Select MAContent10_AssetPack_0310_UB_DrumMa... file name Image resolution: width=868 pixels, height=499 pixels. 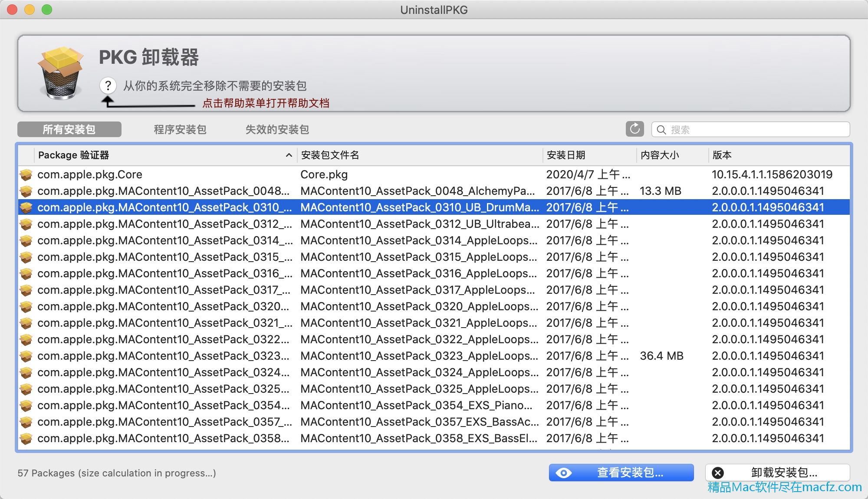[x=420, y=207]
